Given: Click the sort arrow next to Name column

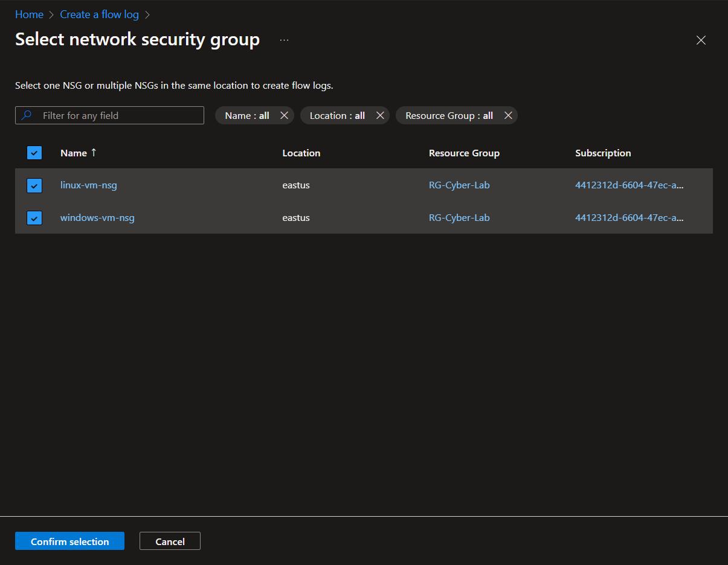Looking at the screenshot, I should (94, 153).
